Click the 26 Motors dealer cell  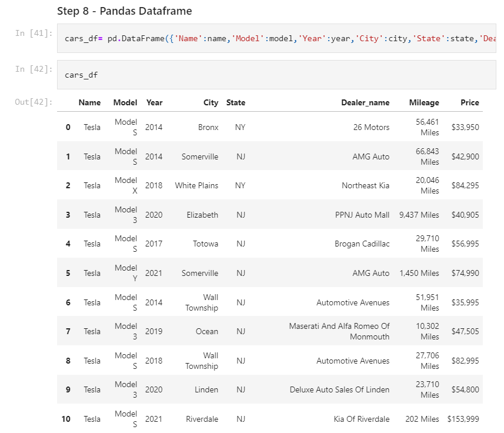pos(371,127)
